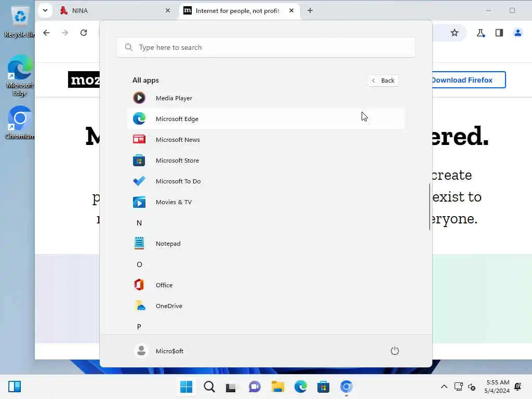Image resolution: width=532 pixels, height=399 pixels.
Task: Open Chrome Labs flask icon
Action: coord(481,33)
